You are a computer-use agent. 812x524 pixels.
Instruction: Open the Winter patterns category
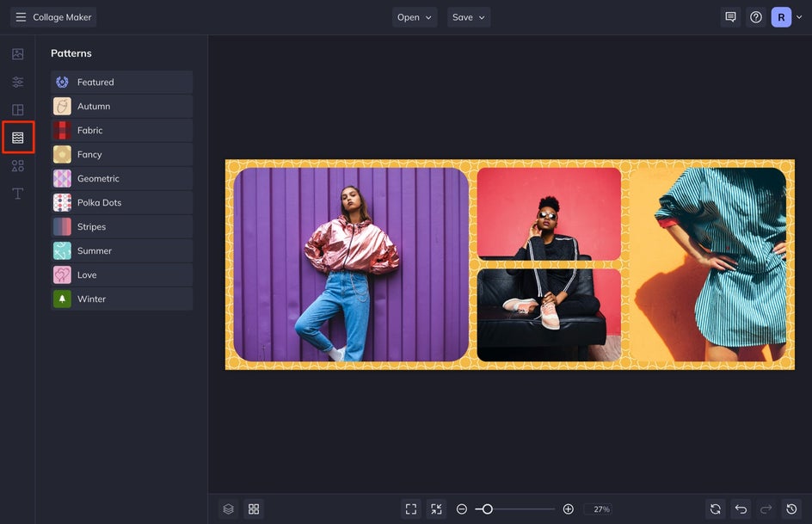(121, 299)
